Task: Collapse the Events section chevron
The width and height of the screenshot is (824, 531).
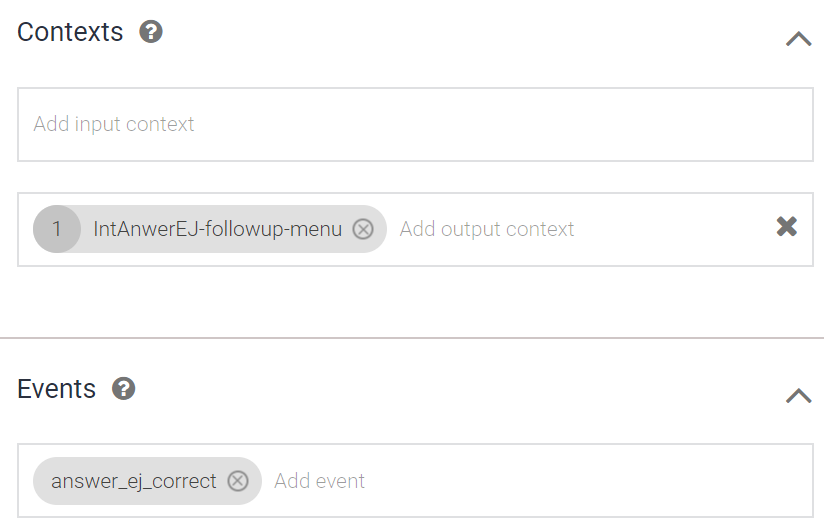Action: tap(798, 396)
